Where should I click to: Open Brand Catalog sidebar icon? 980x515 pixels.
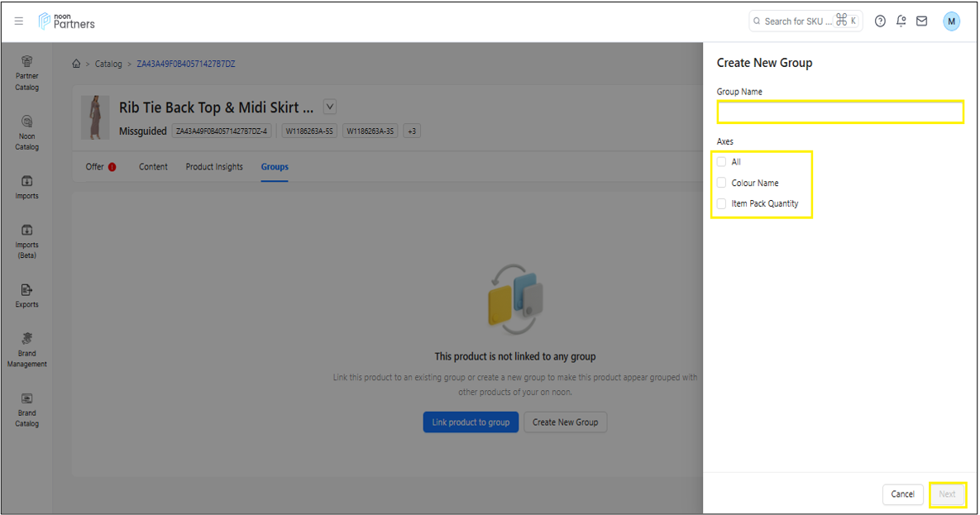27,409
